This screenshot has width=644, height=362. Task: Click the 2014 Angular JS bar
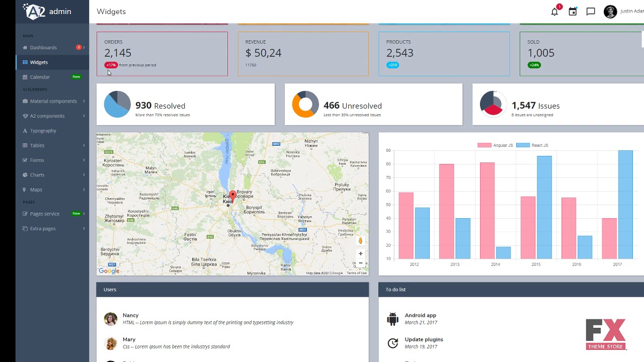pos(488,211)
